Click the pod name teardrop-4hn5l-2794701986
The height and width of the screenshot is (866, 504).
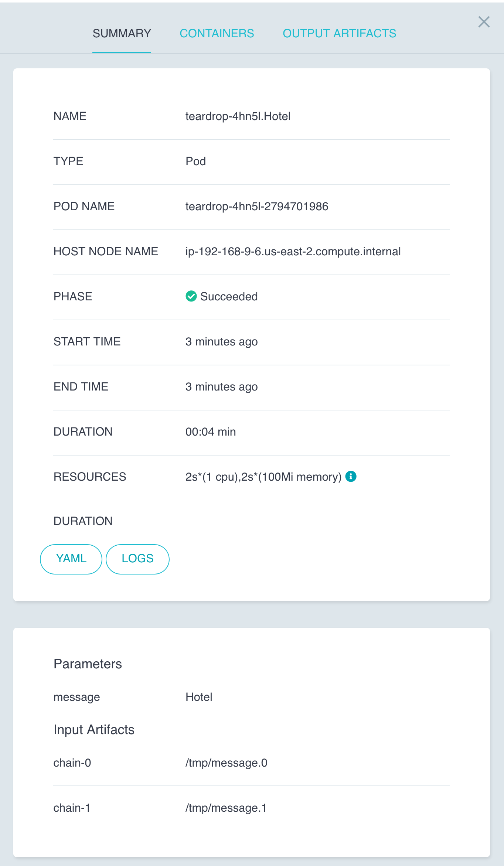tap(257, 206)
